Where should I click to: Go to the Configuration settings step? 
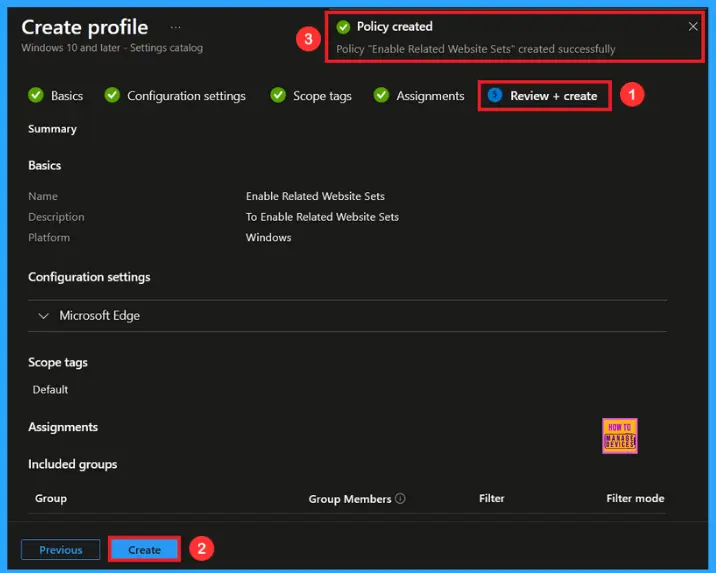(x=186, y=96)
